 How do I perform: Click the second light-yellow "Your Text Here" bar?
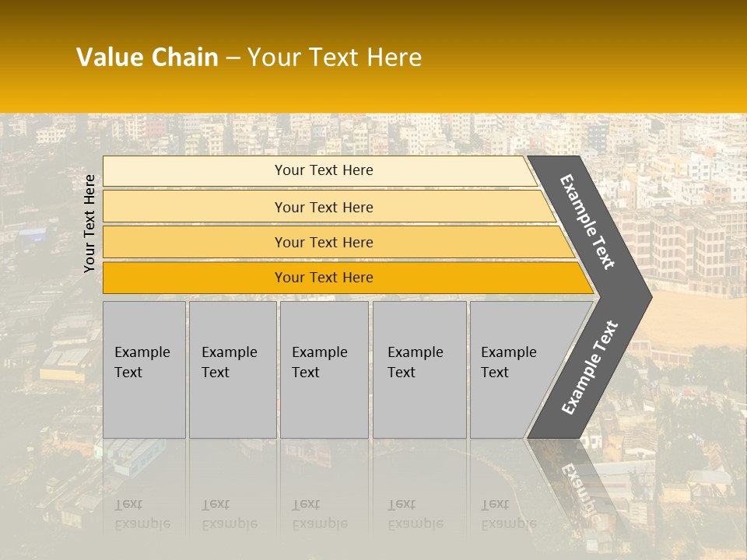click(x=324, y=207)
